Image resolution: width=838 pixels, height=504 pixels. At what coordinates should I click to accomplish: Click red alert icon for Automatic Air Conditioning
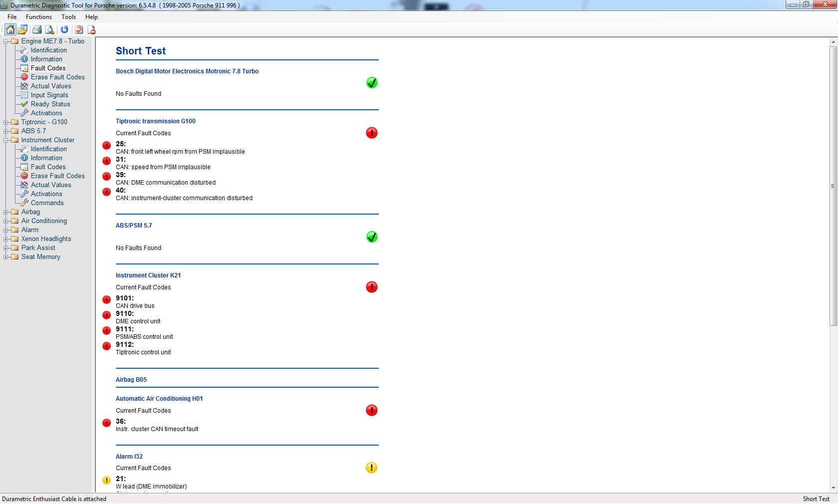(x=372, y=410)
